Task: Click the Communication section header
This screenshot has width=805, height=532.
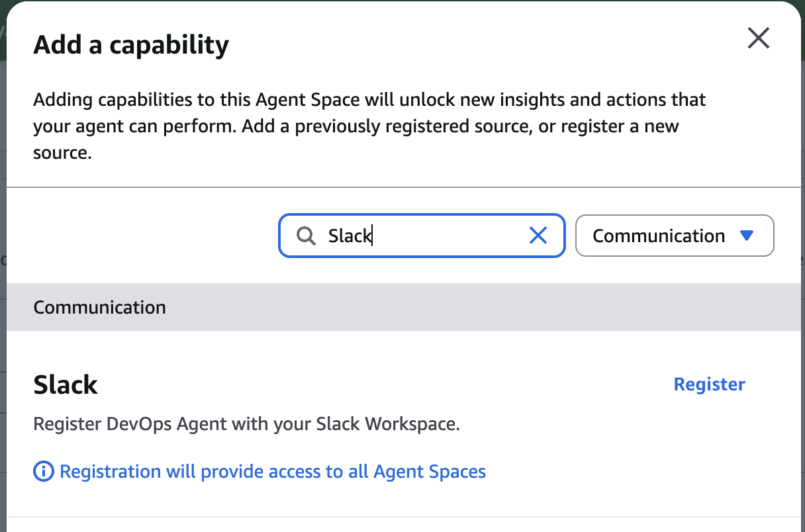Action: tap(403, 308)
